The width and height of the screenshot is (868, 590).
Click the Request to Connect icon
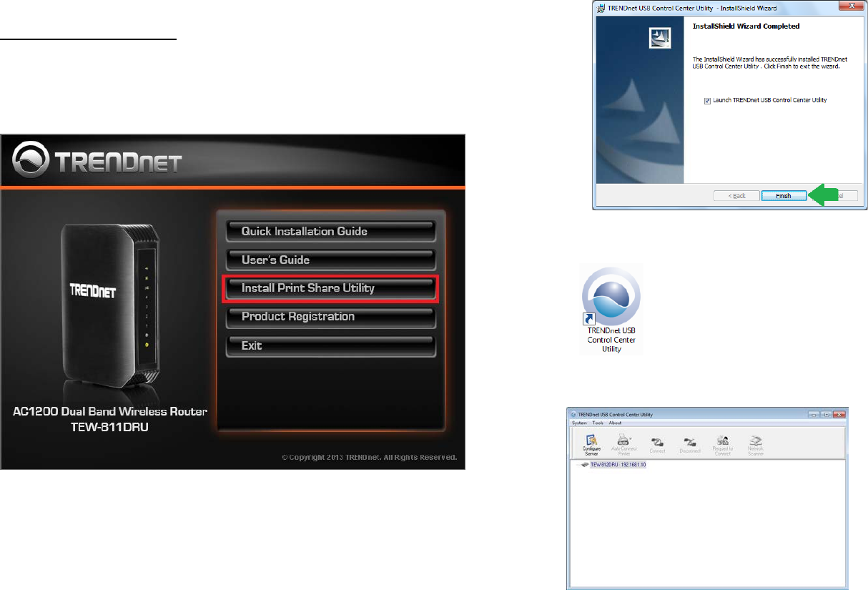point(722,444)
